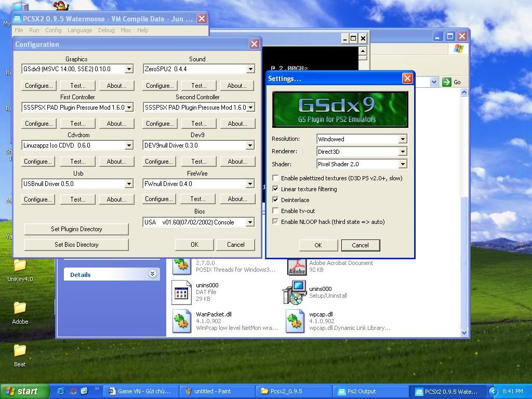Viewport: 532px width, 399px height.
Task: Expand system tray hidden icons arrow
Action: (493, 392)
